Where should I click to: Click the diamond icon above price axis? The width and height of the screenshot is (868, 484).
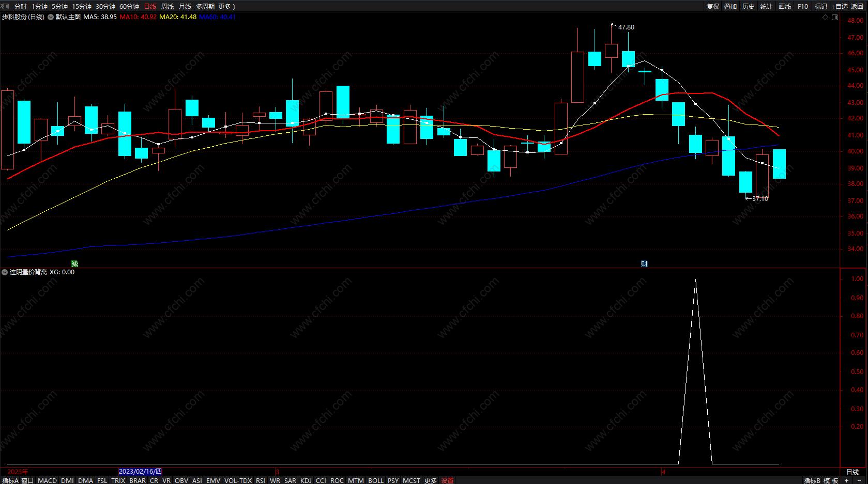point(826,18)
